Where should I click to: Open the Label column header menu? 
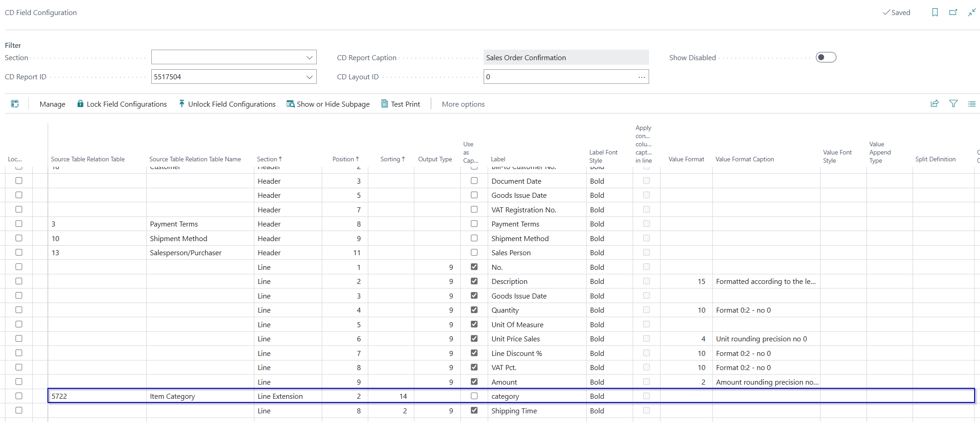click(498, 159)
